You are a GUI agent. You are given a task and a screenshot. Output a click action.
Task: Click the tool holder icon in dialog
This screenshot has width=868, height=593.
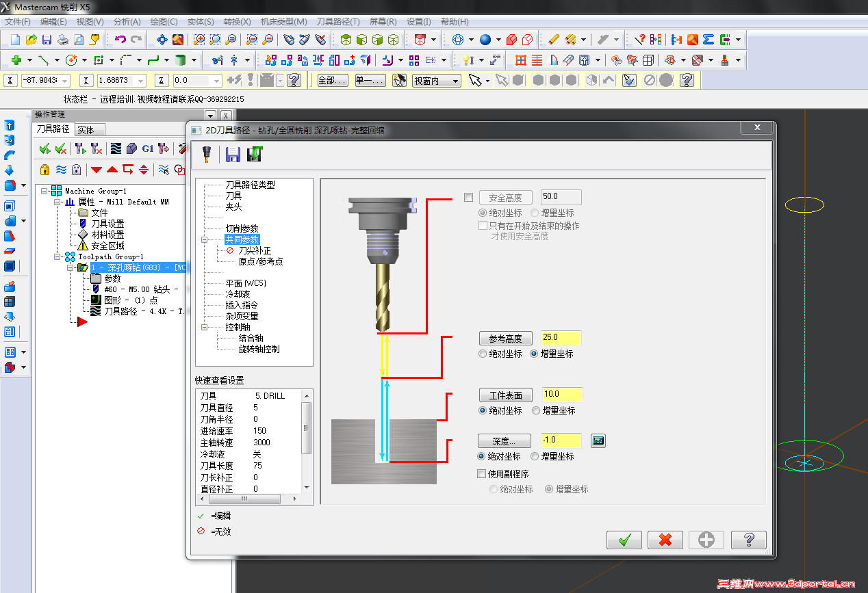click(x=205, y=155)
